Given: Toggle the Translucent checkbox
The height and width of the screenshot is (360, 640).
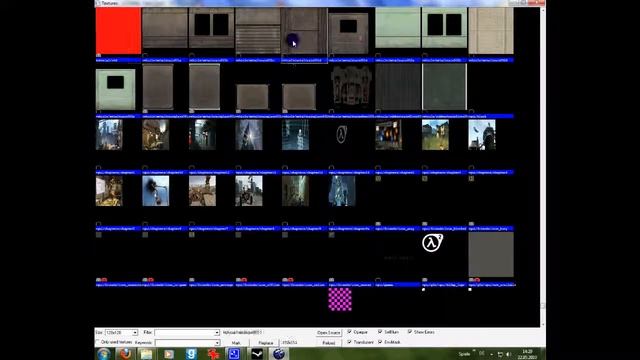Looking at the screenshot, I should click(349, 342).
